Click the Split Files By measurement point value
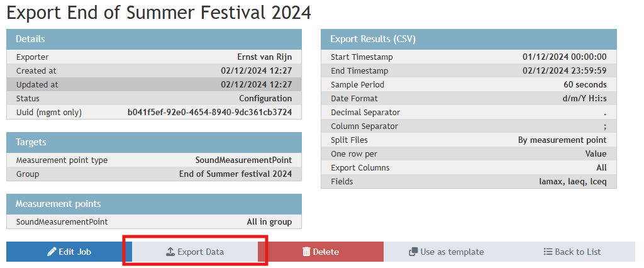 point(562,140)
